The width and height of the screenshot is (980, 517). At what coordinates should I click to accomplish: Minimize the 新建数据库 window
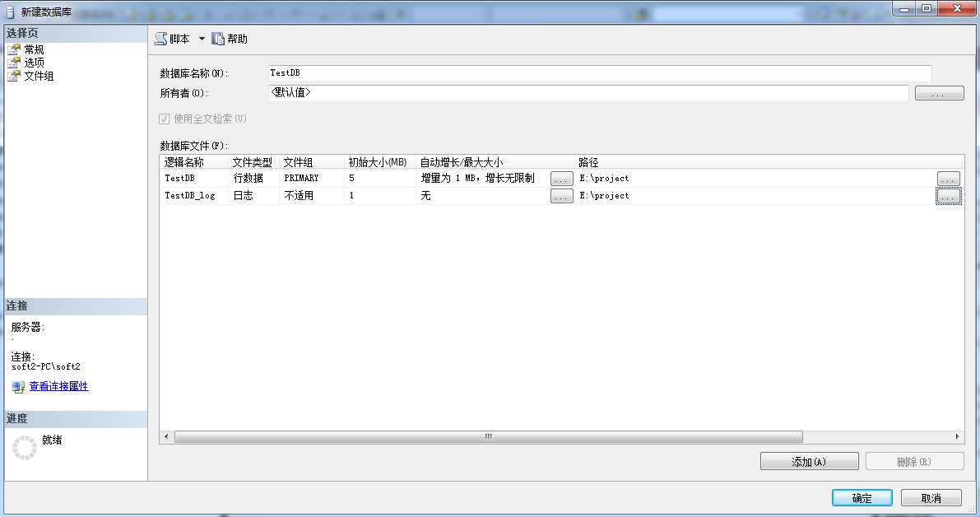(x=904, y=9)
